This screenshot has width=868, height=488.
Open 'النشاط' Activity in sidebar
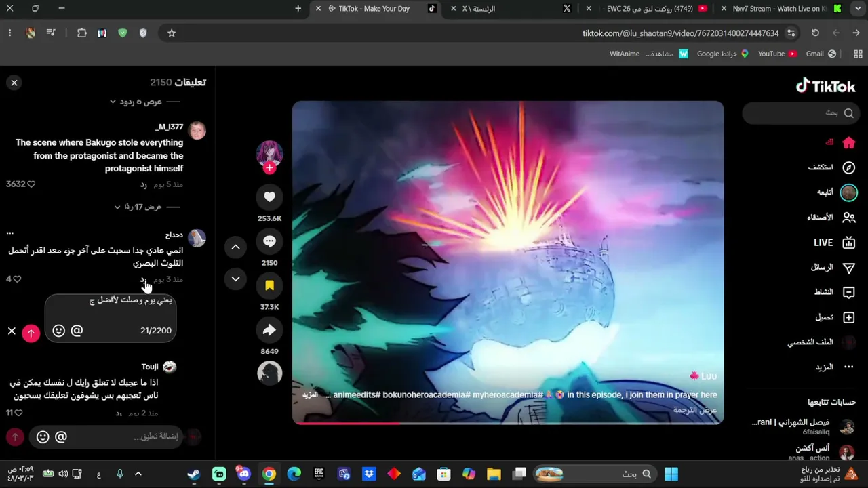(835, 292)
